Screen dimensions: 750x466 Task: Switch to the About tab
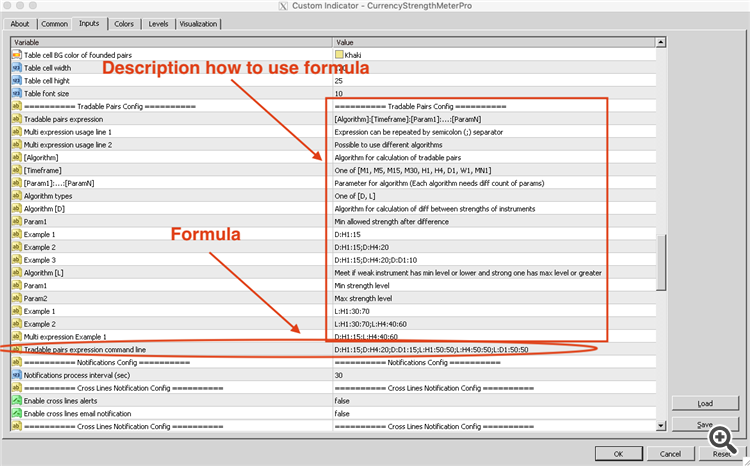(20, 24)
